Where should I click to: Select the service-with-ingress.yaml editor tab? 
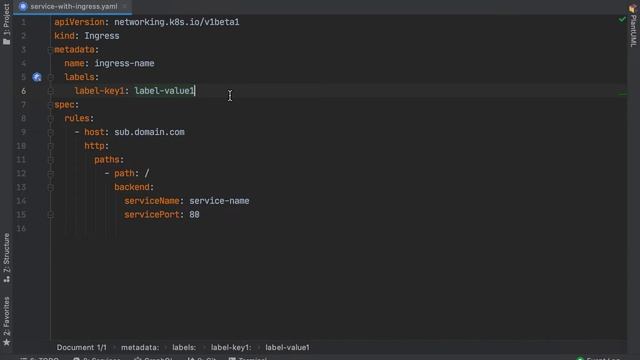73,7
